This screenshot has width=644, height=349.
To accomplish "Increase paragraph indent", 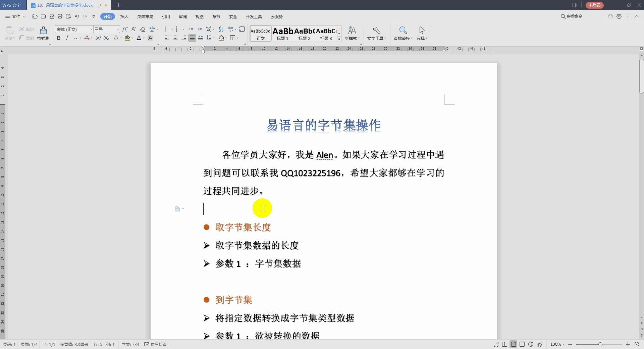I will click(x=199, y=29).
